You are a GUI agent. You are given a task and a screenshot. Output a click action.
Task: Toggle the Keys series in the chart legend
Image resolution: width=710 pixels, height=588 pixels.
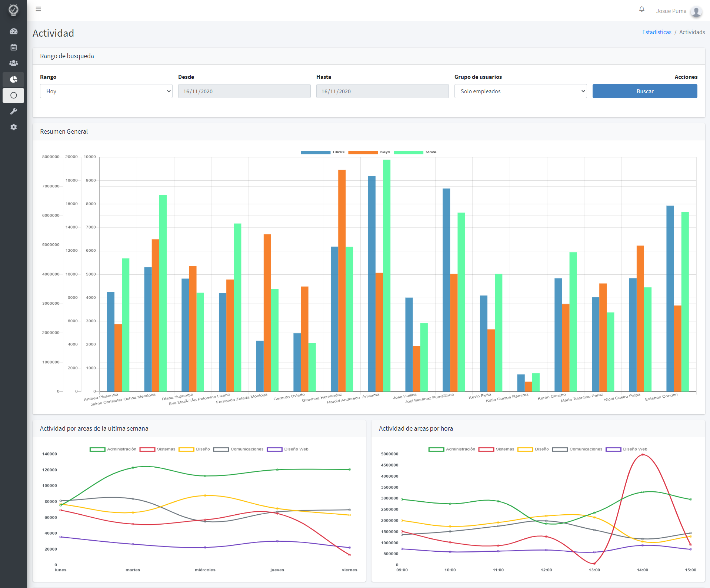point(369,152)
